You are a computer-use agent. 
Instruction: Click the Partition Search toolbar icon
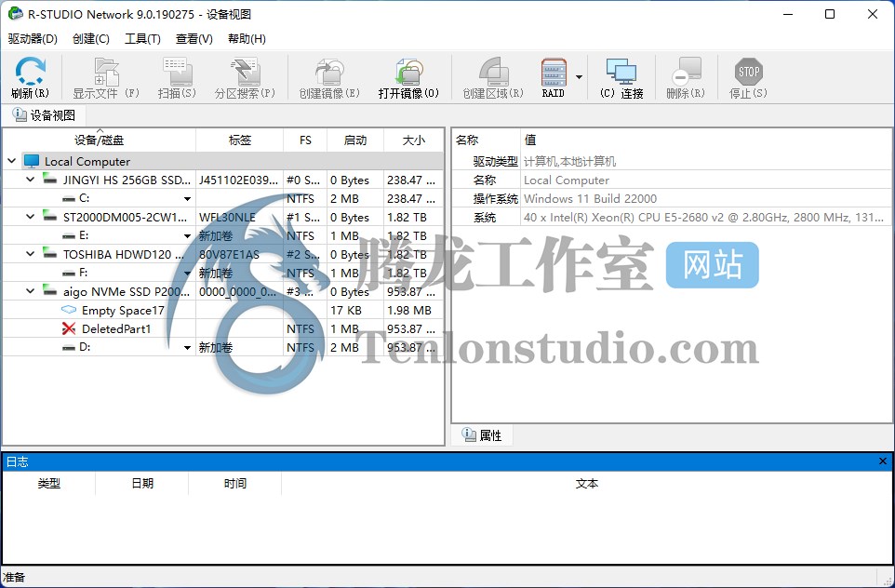click(x=245, y=77)
